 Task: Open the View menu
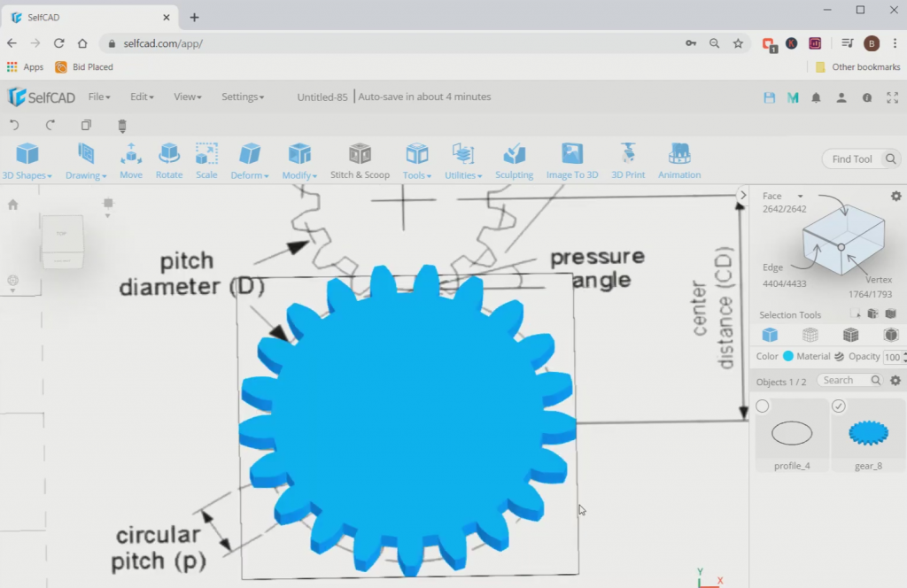pos(188,97)
